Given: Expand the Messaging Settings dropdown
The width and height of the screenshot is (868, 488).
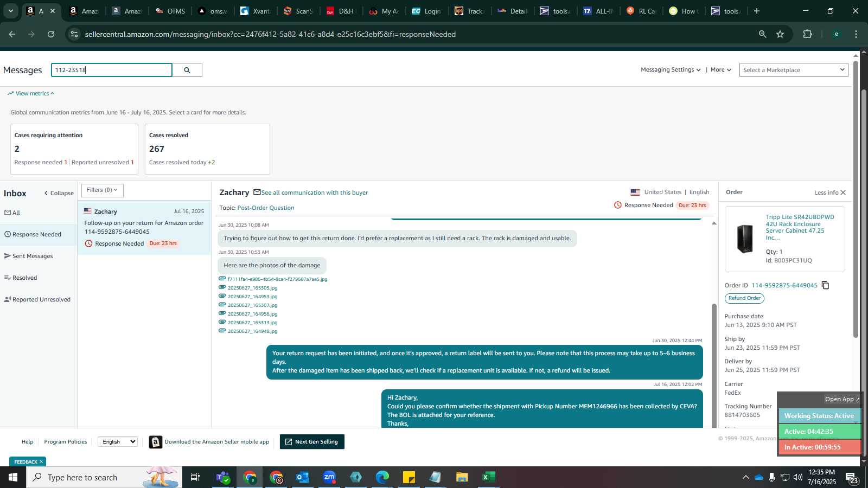Looking at the screenshot, I should click(x=671, y=70).
